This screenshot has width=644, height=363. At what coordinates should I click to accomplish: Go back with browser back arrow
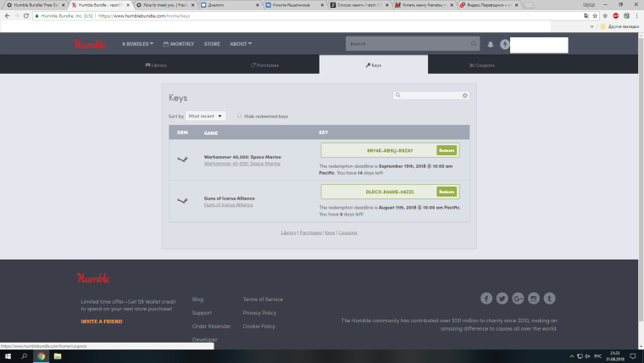[7, 15]
